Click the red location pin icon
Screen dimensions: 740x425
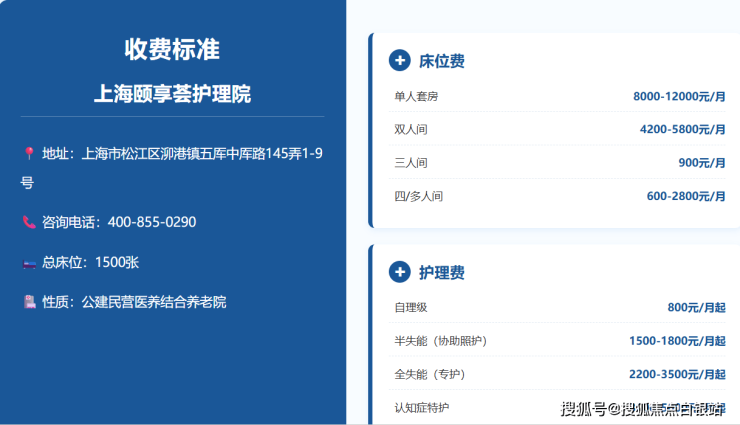tap(29, 153)
